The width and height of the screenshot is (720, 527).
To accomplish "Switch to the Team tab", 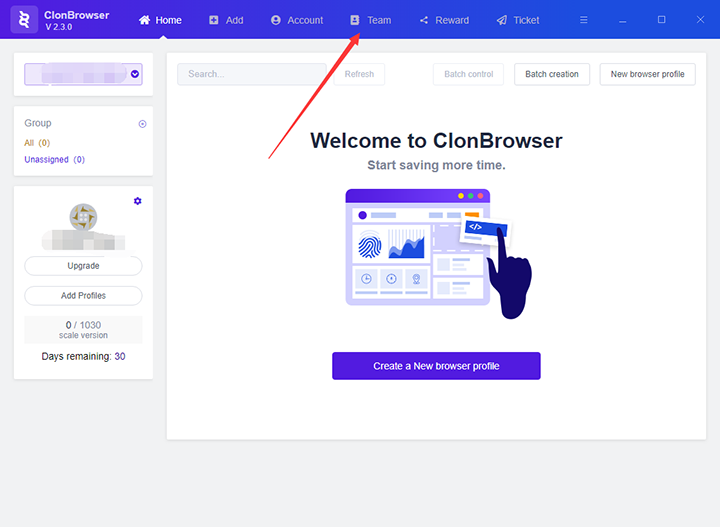I will pyautogui.click(x=371, y=20).
